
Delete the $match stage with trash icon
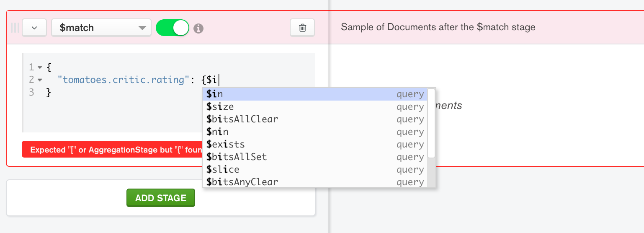[x=302, y=28]
